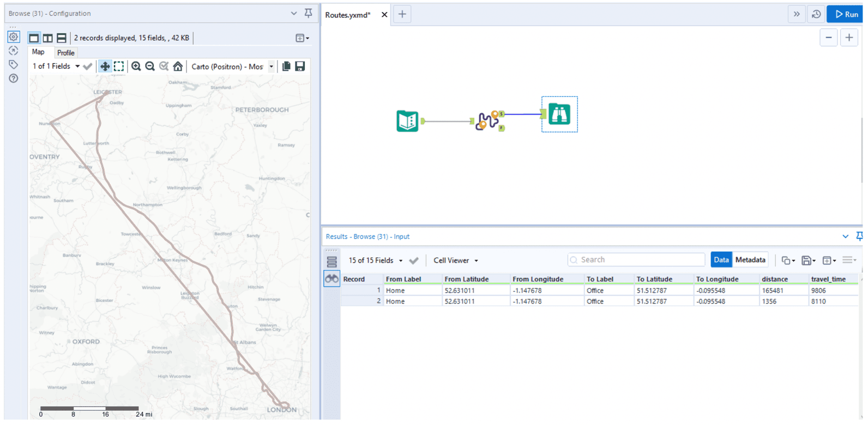Image resolution: width=868 pixels, height=425 pixels.
Task: Click the canvas zoom in plus button
Action: tap(849, 38)
